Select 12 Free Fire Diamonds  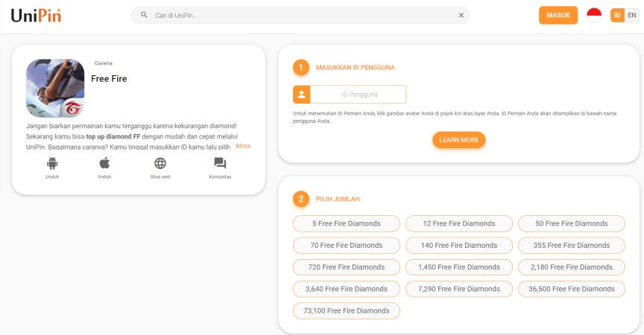(x=458, y=223)
